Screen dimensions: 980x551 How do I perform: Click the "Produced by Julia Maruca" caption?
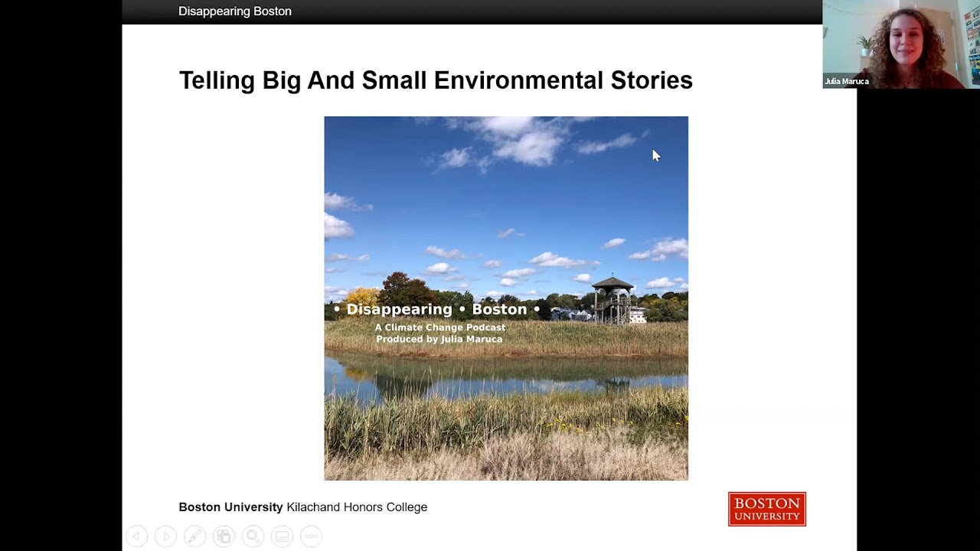coord(439,339)
